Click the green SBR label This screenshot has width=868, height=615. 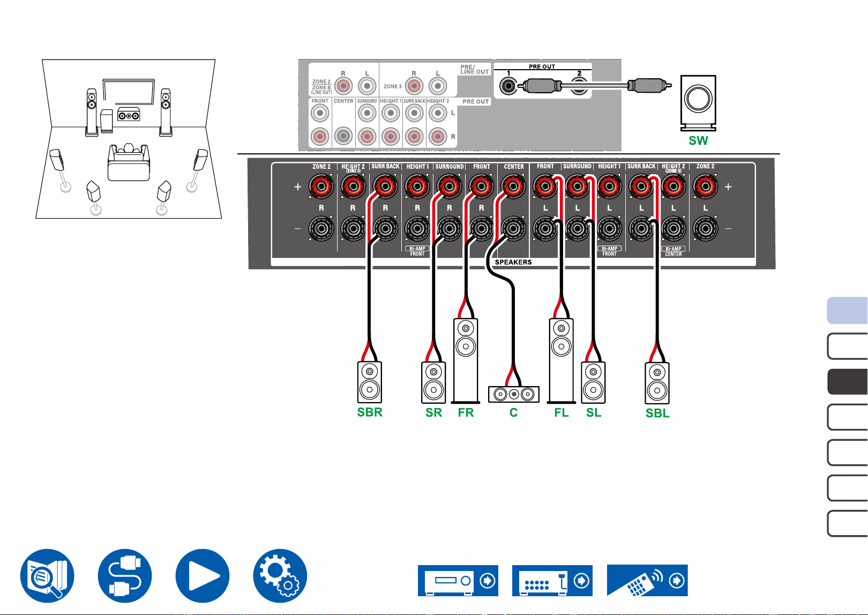370,412
